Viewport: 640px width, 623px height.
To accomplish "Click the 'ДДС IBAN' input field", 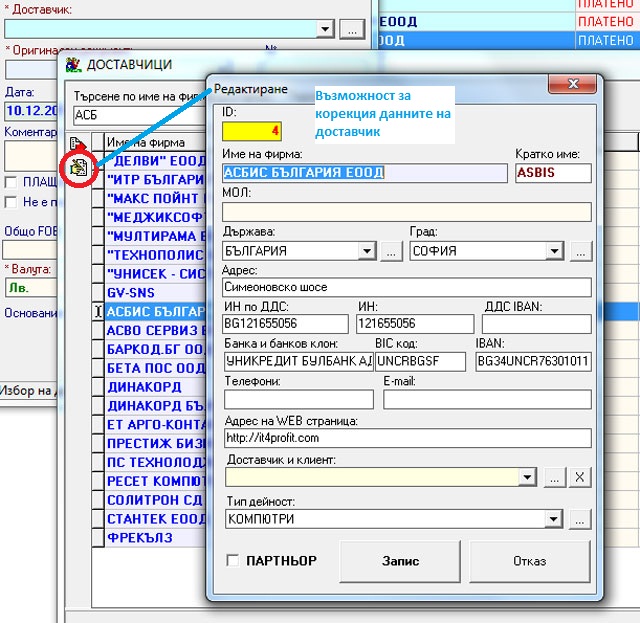I will pyautogui.click(x=536, y=324).
